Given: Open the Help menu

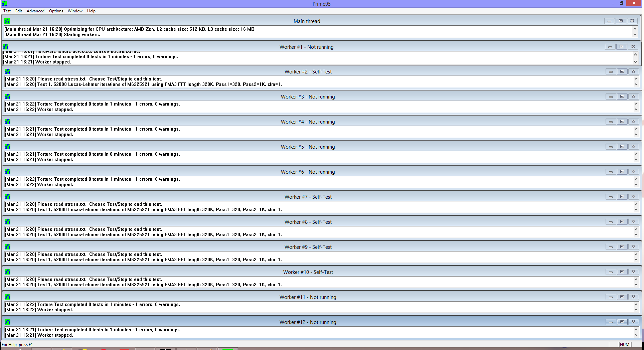Looking at the screenshot, I should pos(91,11).
